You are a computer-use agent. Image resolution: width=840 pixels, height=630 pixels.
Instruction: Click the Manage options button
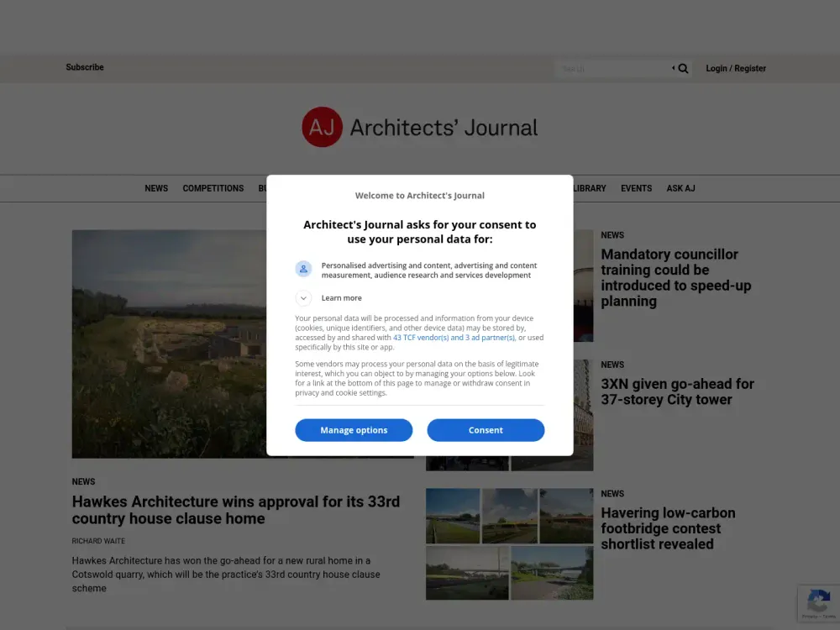tap(354, 429)
